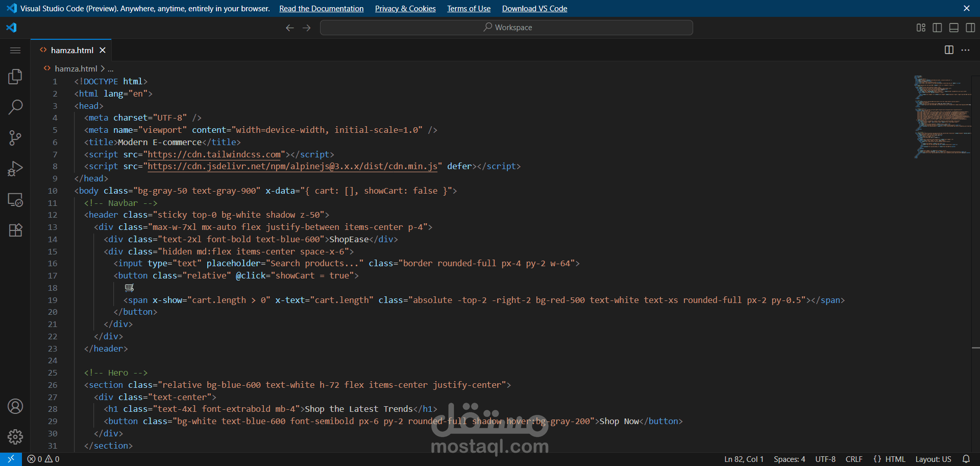
Task: Open the Read the Documentation link
Action: (x=322, y=9)
